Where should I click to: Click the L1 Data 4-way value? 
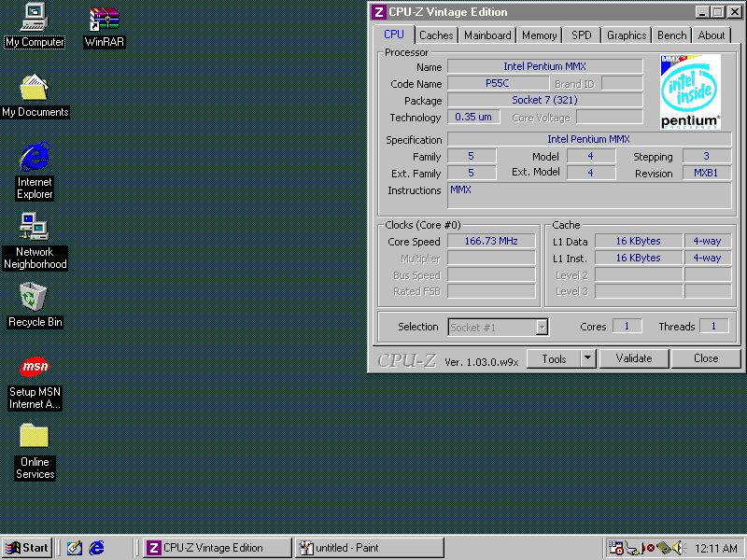pyautogui.click(x=708, y=242)
